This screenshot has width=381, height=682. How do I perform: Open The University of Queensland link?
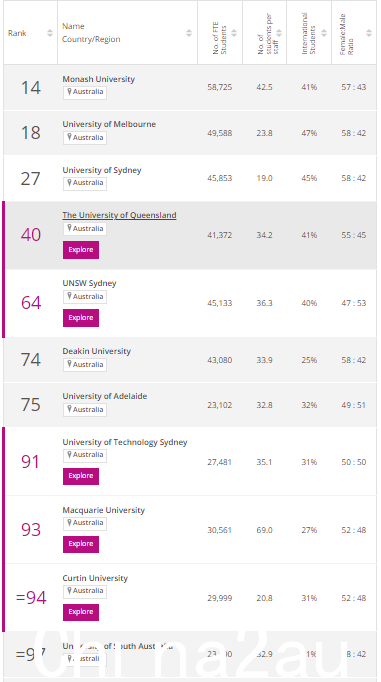(x=119, y=215)
